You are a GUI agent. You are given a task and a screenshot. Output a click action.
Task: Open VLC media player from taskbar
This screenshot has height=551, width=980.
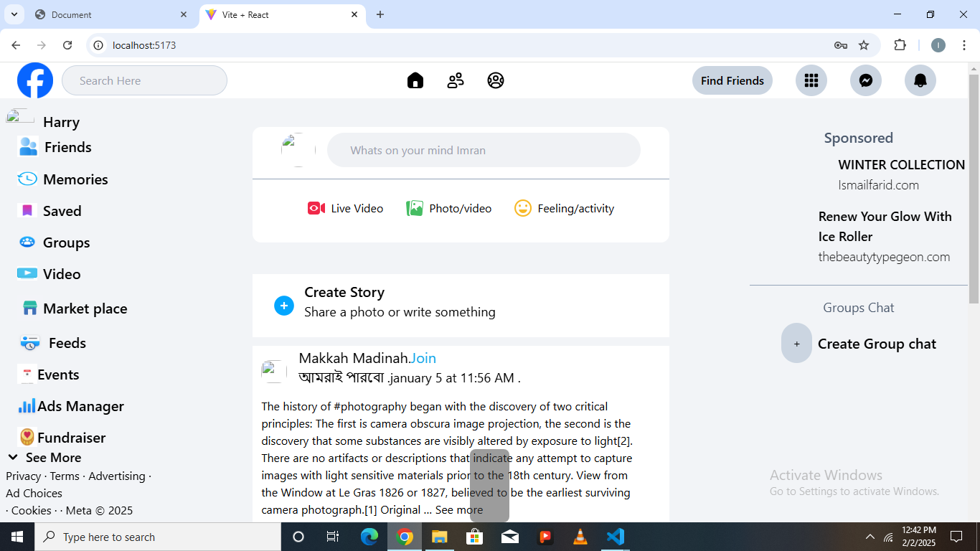pyautogui.click(x=580, y=537)
